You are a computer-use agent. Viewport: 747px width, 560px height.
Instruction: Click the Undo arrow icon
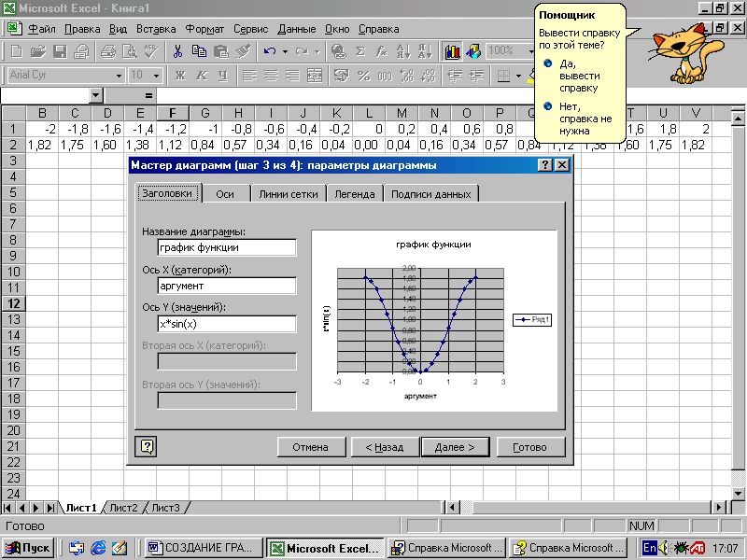click(269, 51)
